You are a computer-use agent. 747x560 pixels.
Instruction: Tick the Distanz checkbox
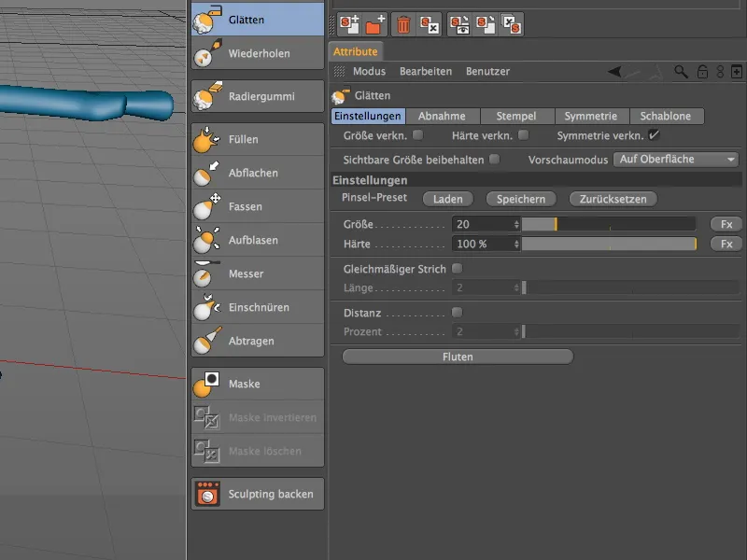pos(457,313)
